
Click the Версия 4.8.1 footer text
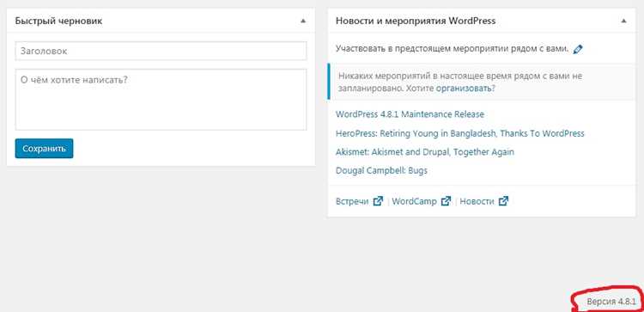[x=611, y=302]
